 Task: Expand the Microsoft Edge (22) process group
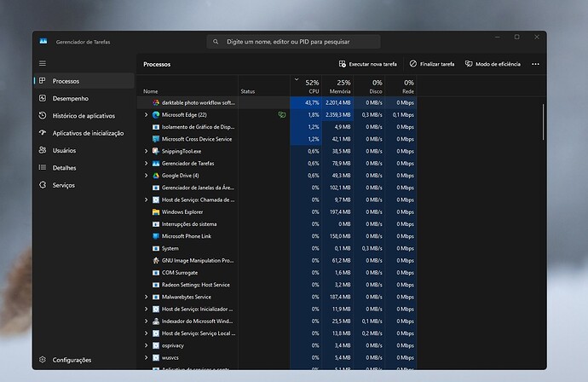(146, 114)
